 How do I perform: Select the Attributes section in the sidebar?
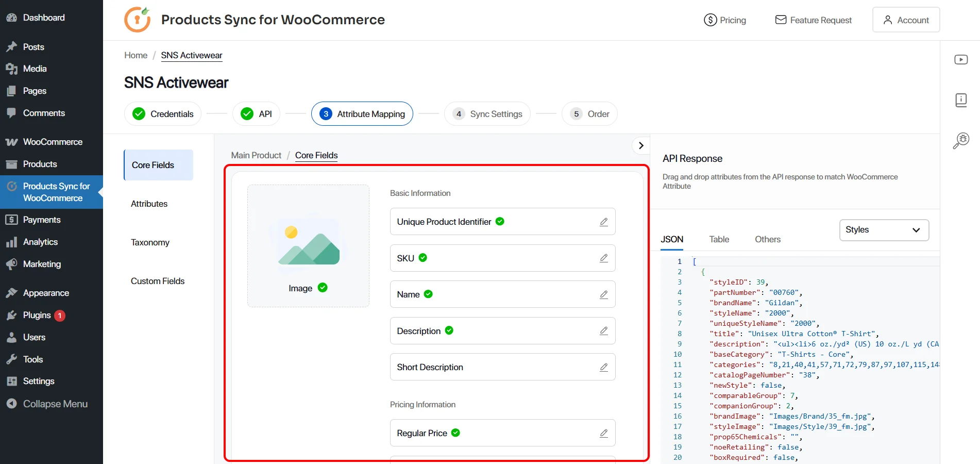pyautogui.click(x=149, y=203)
